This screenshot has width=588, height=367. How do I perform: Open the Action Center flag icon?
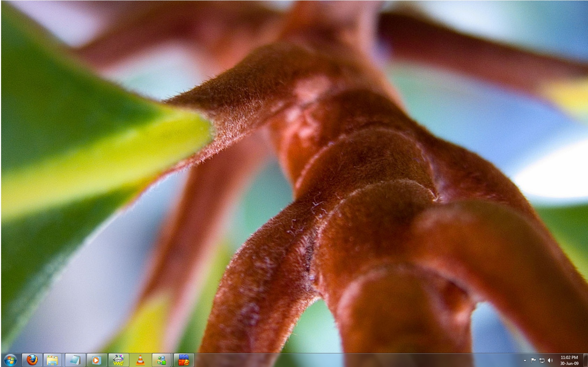coord(533,360)
